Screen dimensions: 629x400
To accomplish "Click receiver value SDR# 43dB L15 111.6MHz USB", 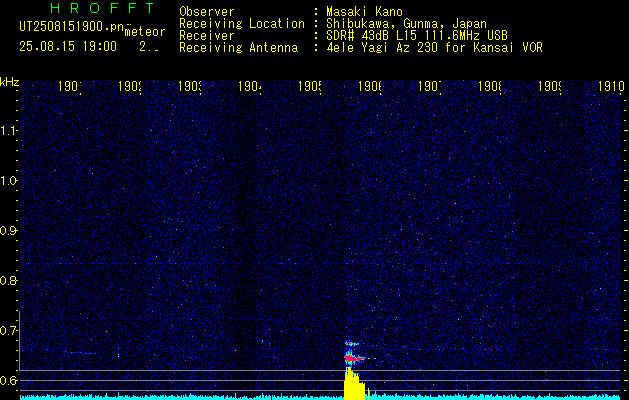I will coord(417,36).
